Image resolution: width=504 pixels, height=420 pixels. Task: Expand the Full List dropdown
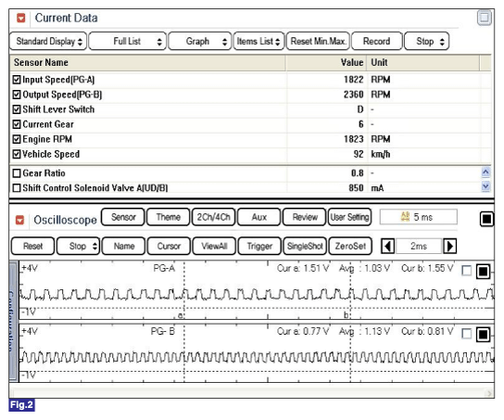coord(127,41)
